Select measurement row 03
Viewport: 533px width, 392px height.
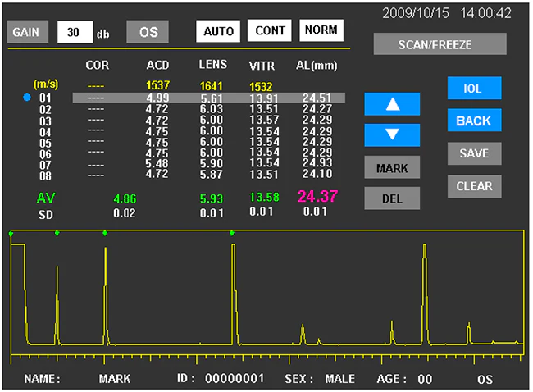point(185,121)
